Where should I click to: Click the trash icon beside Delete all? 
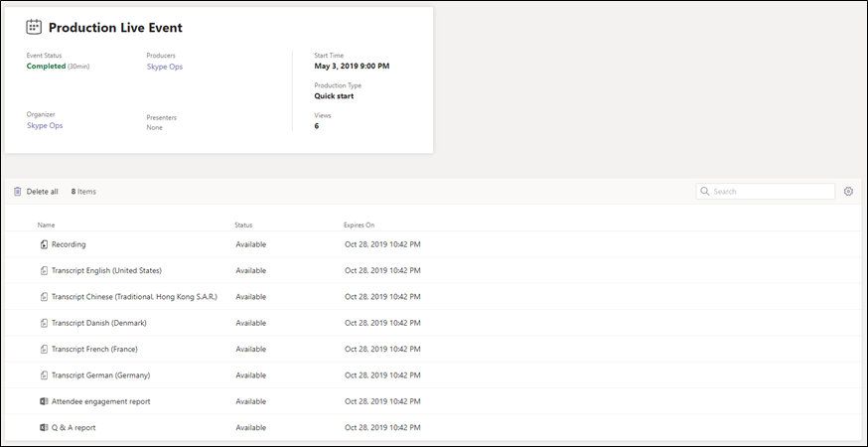[x=18, y=192]
